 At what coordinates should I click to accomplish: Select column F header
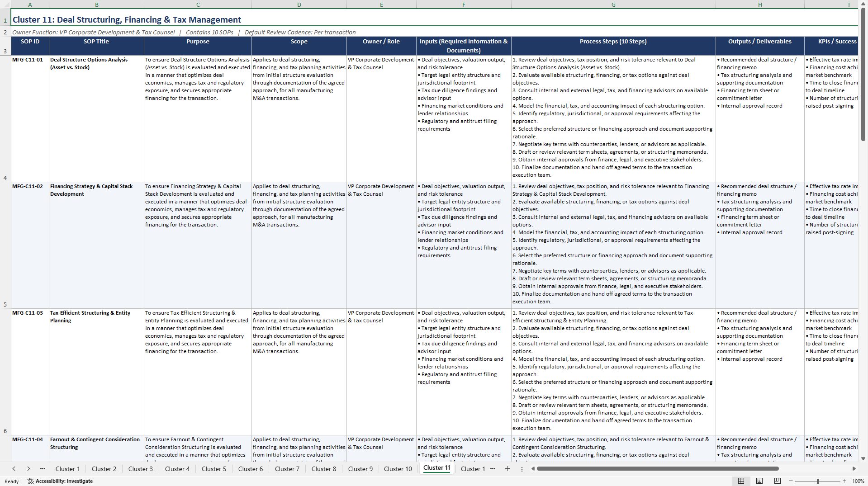(464, 5)
